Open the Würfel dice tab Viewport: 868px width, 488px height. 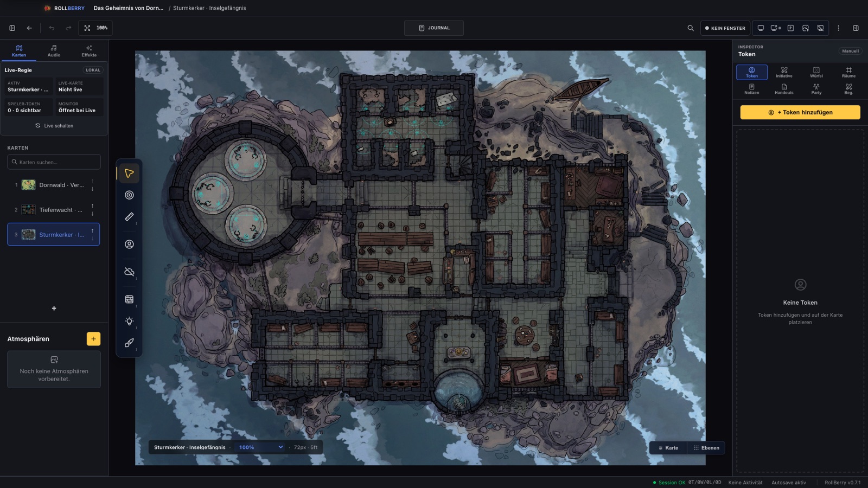(x=816, y=72)
